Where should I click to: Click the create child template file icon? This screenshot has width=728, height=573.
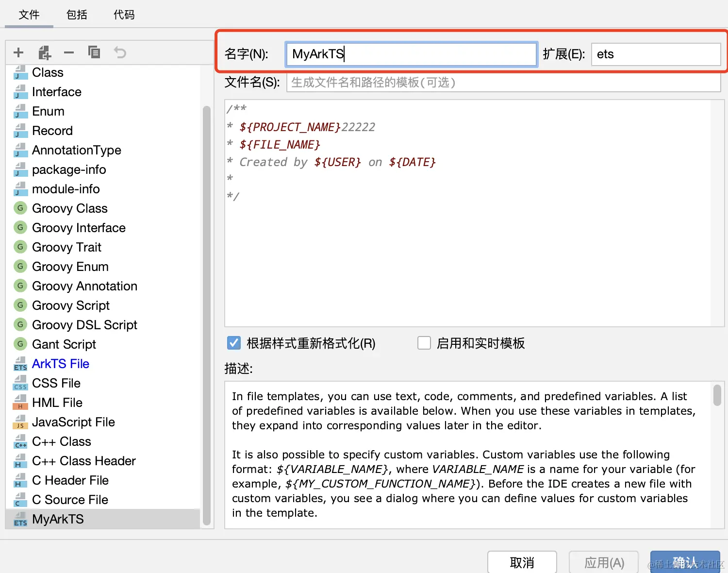click(x=45, y=52)
